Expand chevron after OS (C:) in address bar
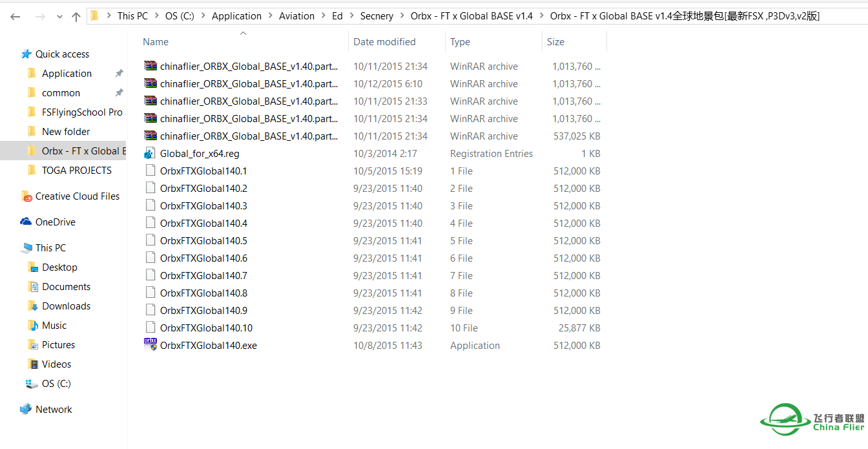868x449 pixels. click(203, 16)
